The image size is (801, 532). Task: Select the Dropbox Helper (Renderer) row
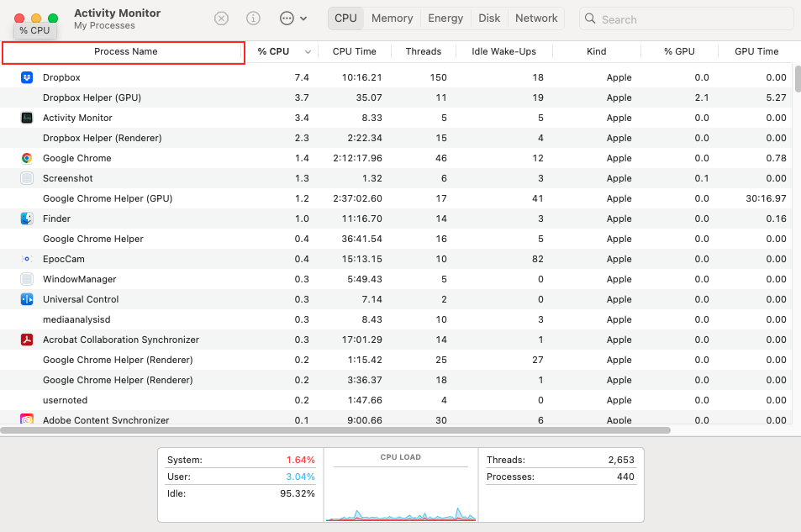[x=397, y=138]
